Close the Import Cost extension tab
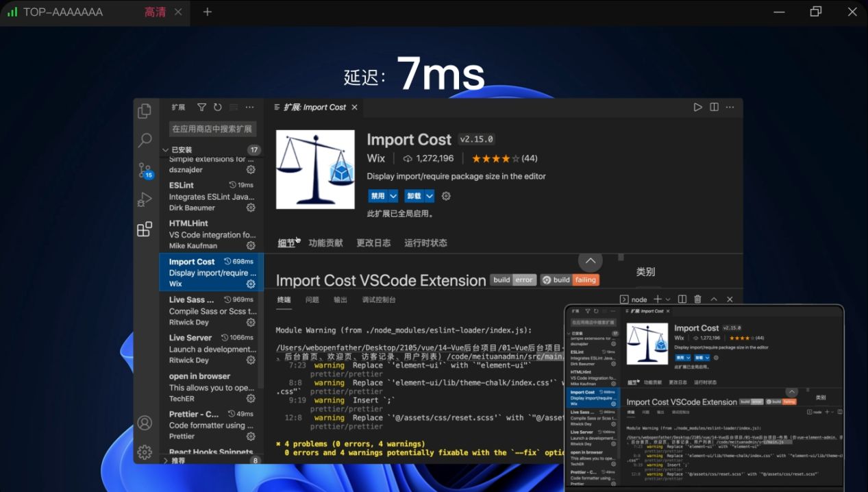The width and height of the screenshot is (868, 492). (354, 108)
